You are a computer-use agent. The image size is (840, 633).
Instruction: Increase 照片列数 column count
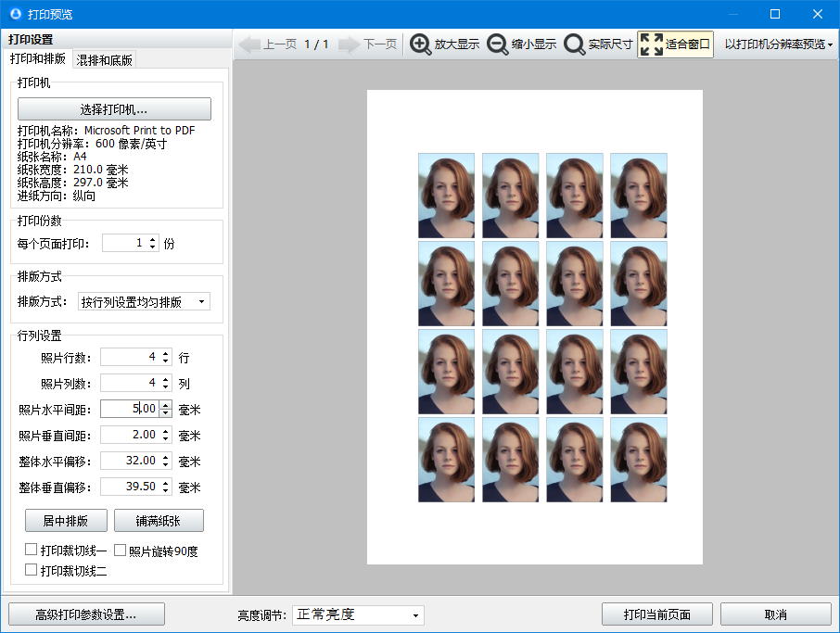166,379
